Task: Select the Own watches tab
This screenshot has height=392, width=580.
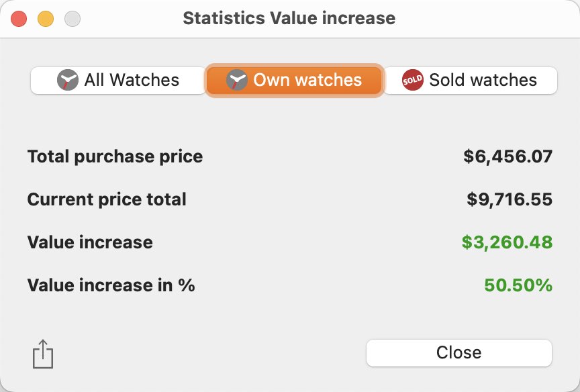Action: coord(294,81)
